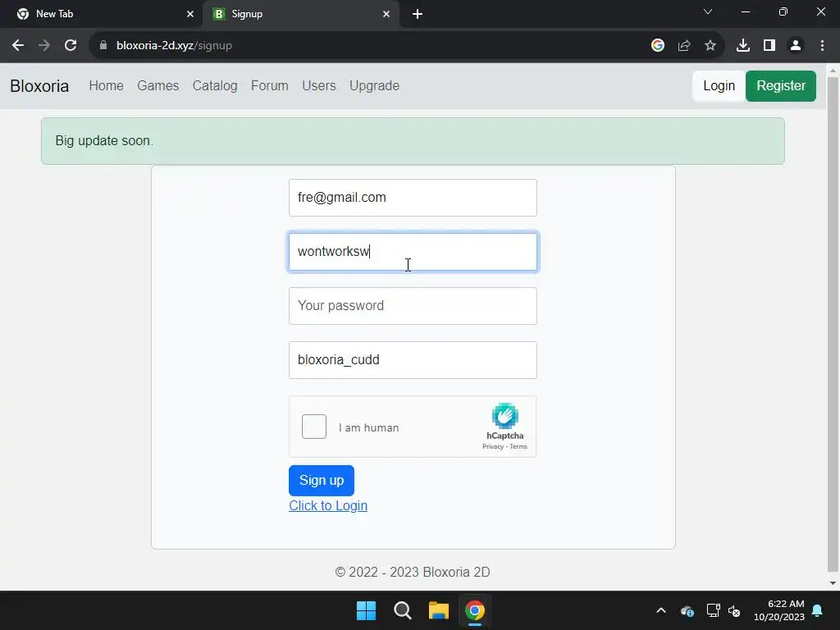Open the Games nav item

pyautogui.click(x=158, y=85)
